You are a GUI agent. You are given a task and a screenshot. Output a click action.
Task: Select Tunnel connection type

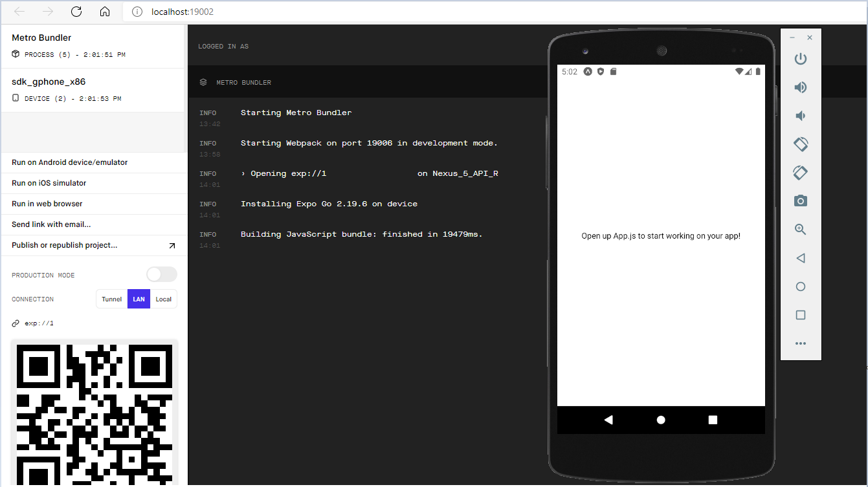[x=111, y=299]
